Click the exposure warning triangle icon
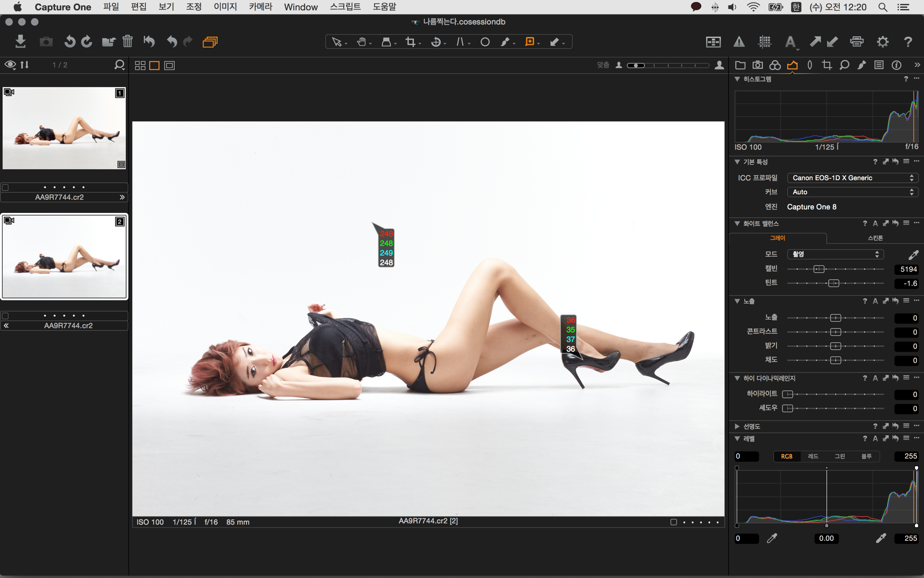Viewport: 924px width, 578px height. point(739,42)
